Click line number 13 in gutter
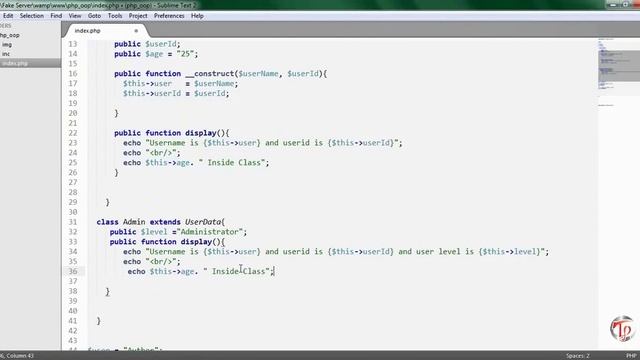 73,44
